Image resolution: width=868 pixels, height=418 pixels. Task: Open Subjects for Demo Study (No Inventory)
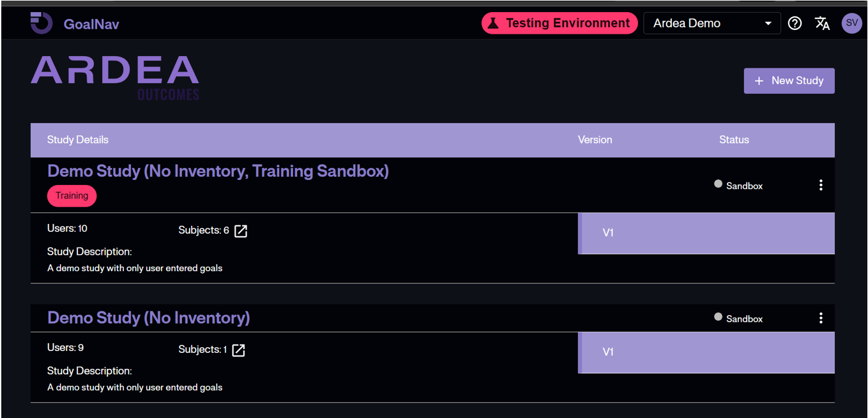point(238,350)
